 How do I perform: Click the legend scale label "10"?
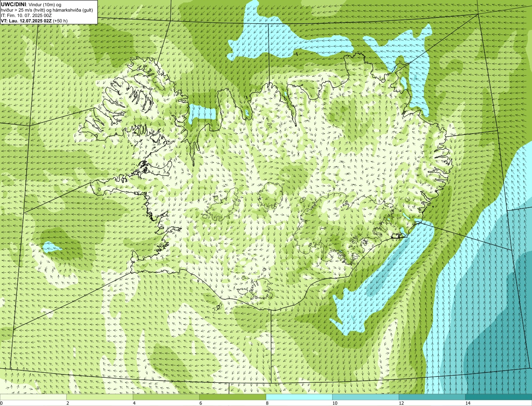tap(335, 403)
